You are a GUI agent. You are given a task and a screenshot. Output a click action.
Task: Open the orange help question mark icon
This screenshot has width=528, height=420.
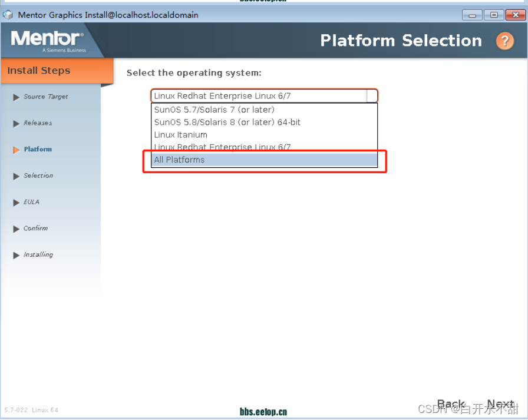(504, 41)
